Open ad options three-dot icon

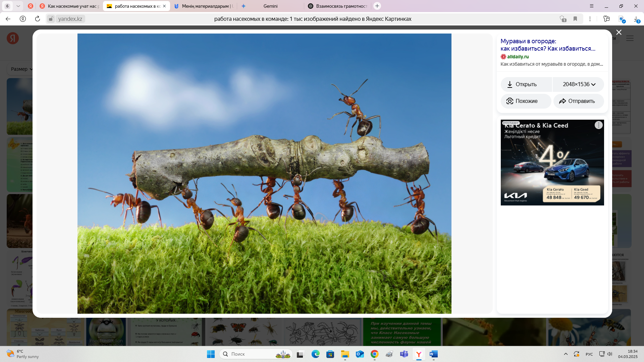click(598, 125)
